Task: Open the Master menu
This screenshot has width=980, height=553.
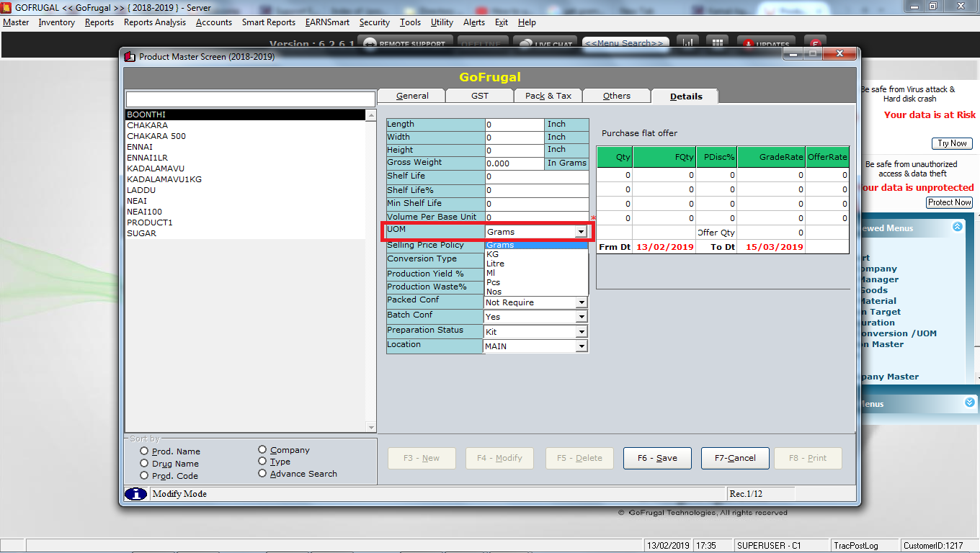Action: pos(16,22)
